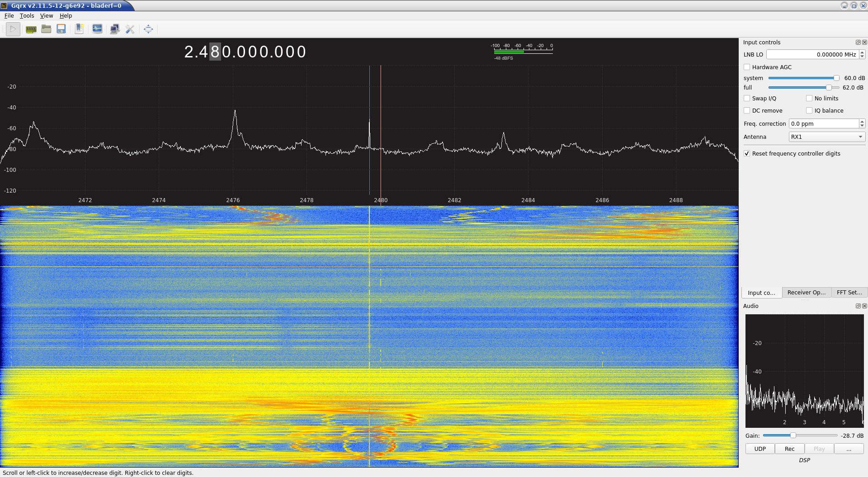The image size is (868, 478).
Task: Close the Input controls panel
Action: click(x=864, y=42)
